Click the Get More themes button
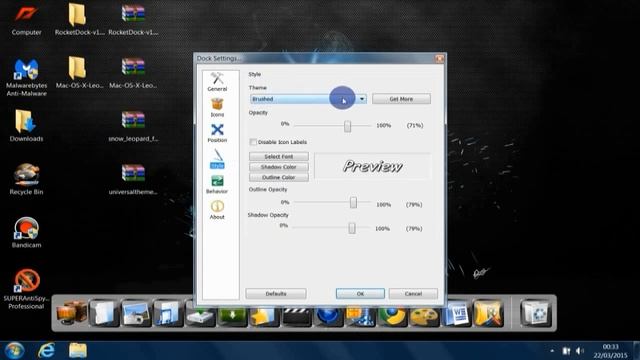This screenshot has height=360, width=640. coord(401,99)
